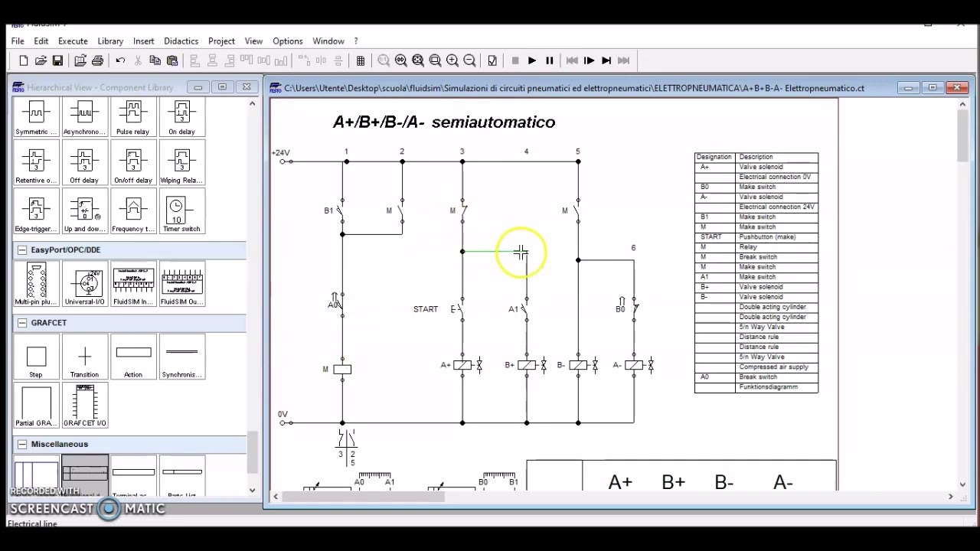Undo the last action
Screen dimensions: 980x551
pyautogui.click(x=120, y=60)
